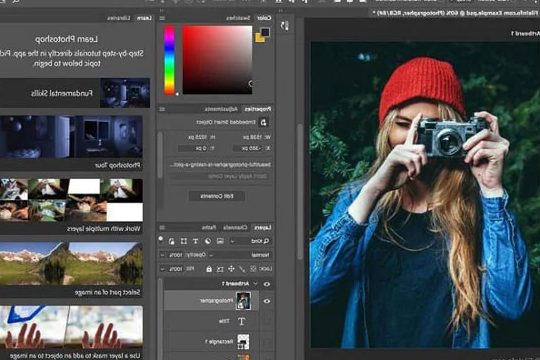Hide the Photographer layer with eye icon

point(267,301)
